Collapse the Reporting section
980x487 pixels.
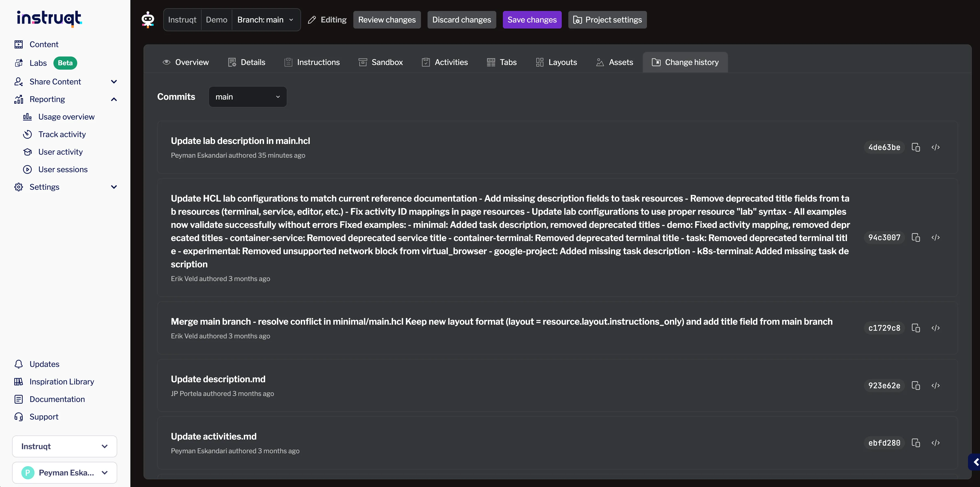[x=113, y=99]
